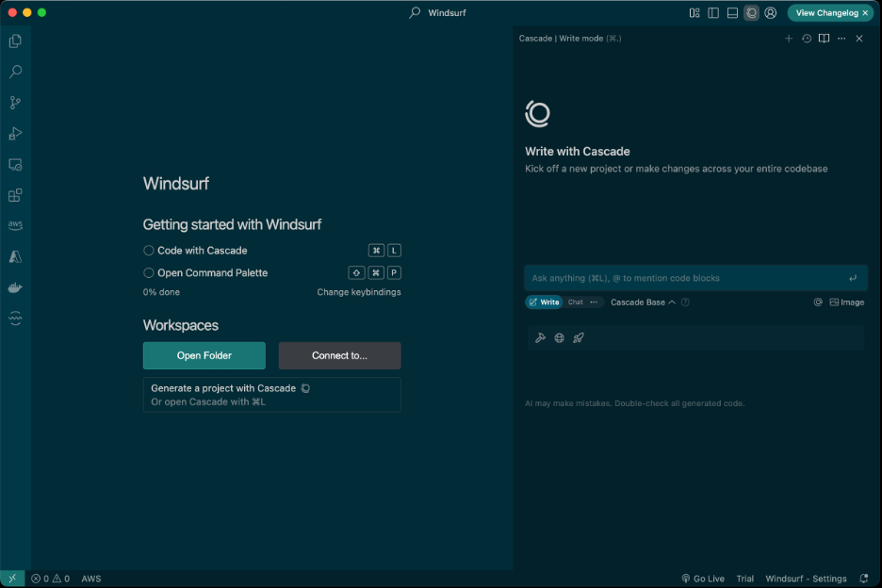Open remote window indicator in status bar
Viewport: 882px width, 588px height.
(x=12, y=579)
